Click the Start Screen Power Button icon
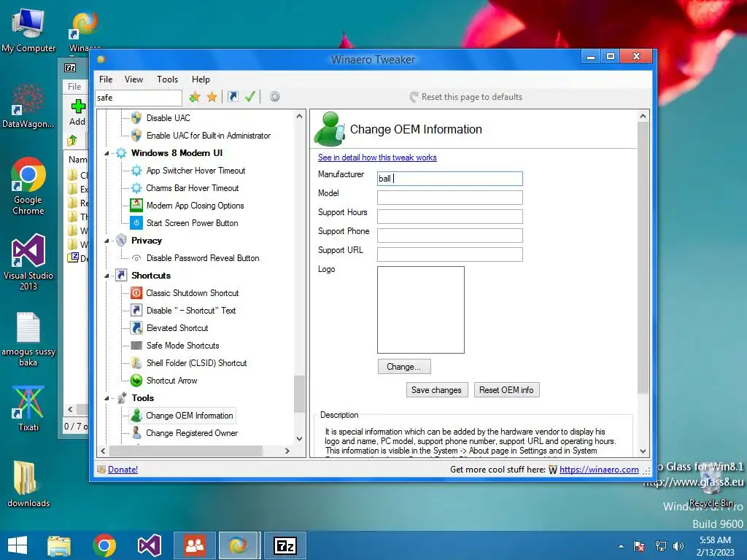Image resolution: width=747 pixels, height=560 pixels. pyautogui.click(x=136, y=223)
